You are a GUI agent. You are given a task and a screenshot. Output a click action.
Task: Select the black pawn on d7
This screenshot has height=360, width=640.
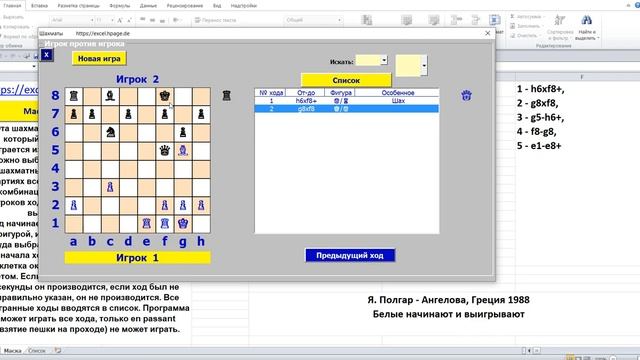click(128, 114)
